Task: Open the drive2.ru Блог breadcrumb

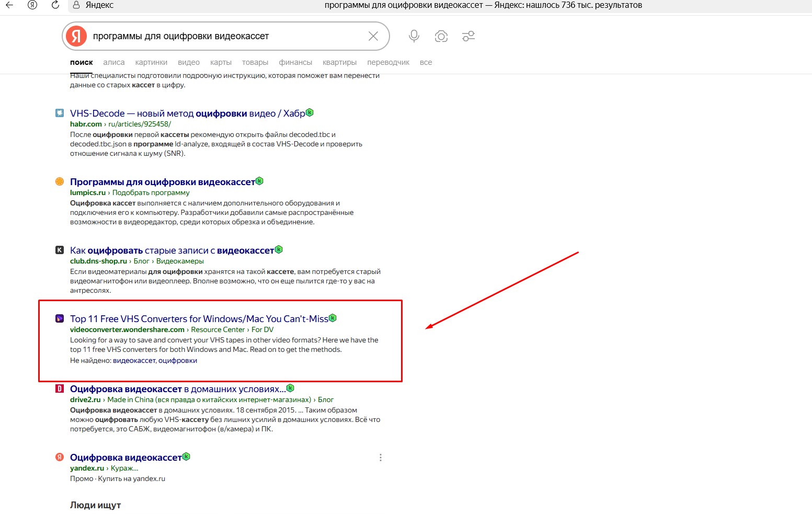Action: click(326, 399)
